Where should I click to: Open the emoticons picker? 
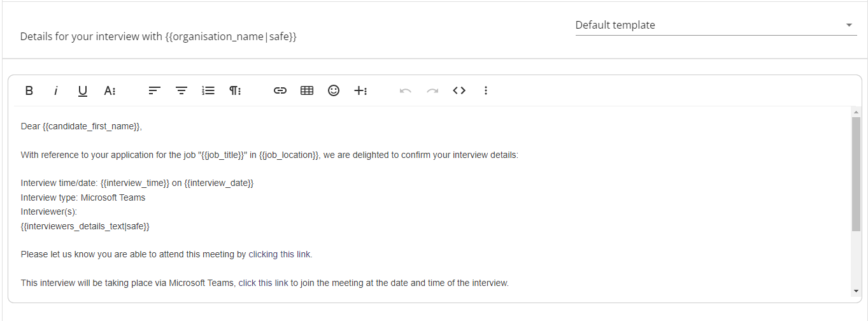(334, 90)
